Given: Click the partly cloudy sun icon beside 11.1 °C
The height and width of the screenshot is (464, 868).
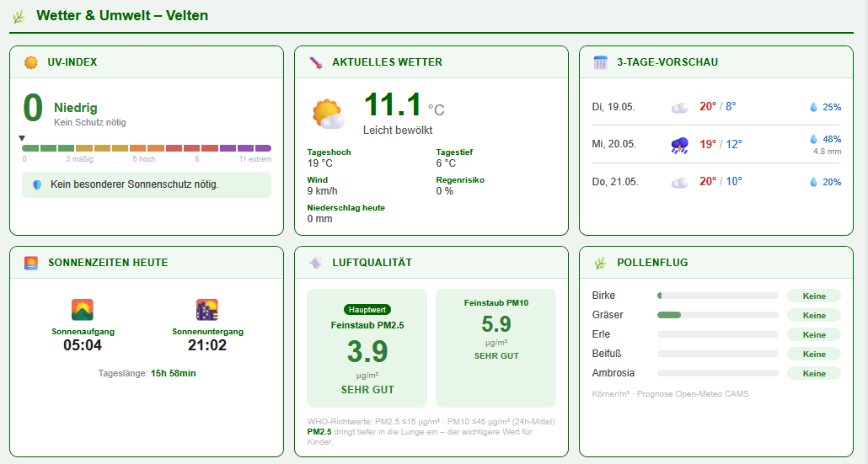Looking at the screenshot, I should pyautogui.click(x=328, y=115).
